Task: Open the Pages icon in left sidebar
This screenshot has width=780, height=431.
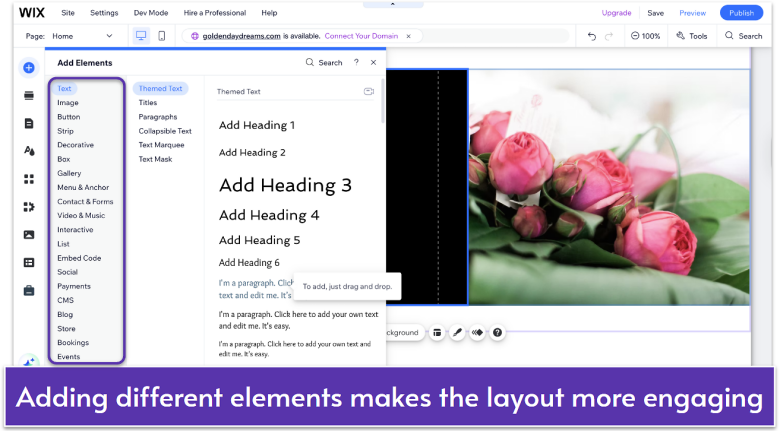Action: coord(29,123)
